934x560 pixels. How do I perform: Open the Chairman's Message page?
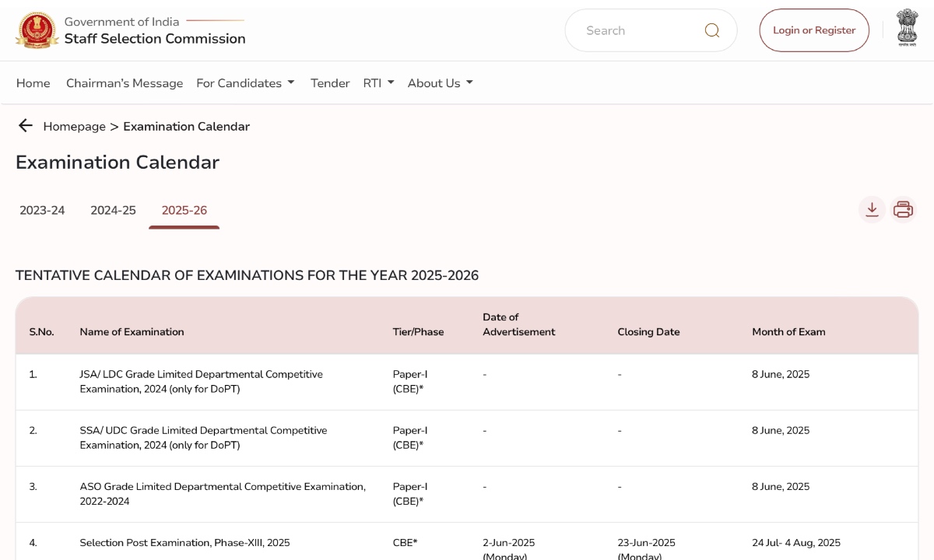pos(124,82)
